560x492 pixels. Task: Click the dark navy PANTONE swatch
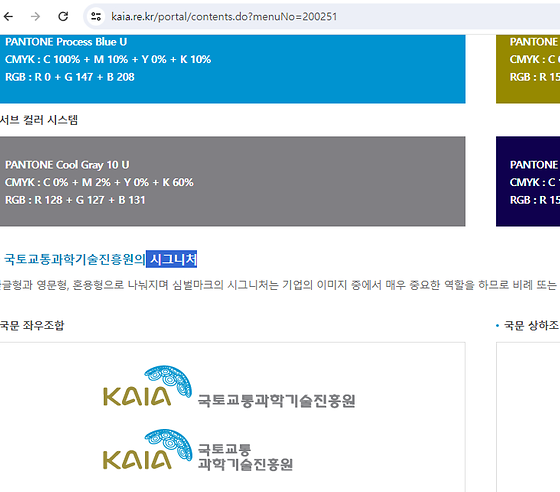[x=528, y=181]
